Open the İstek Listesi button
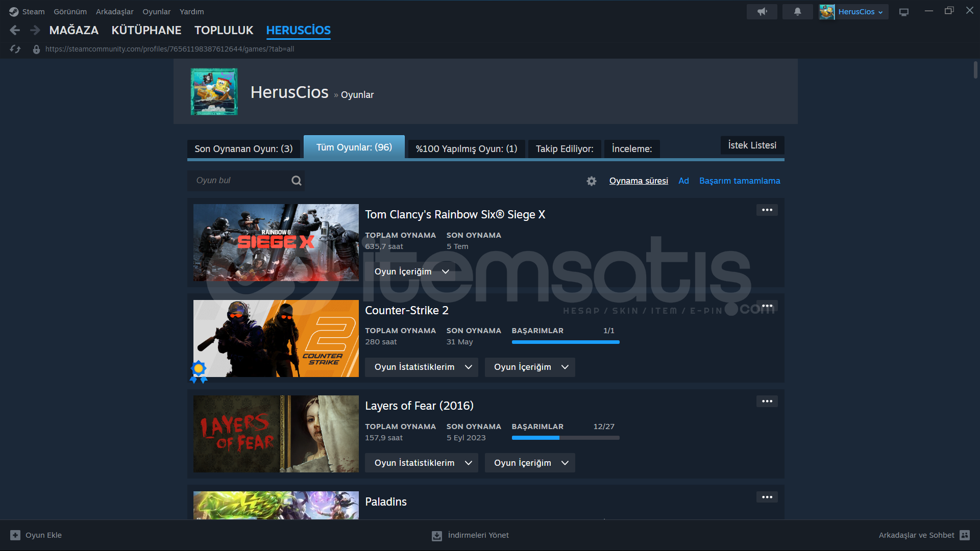 (752, 145)
